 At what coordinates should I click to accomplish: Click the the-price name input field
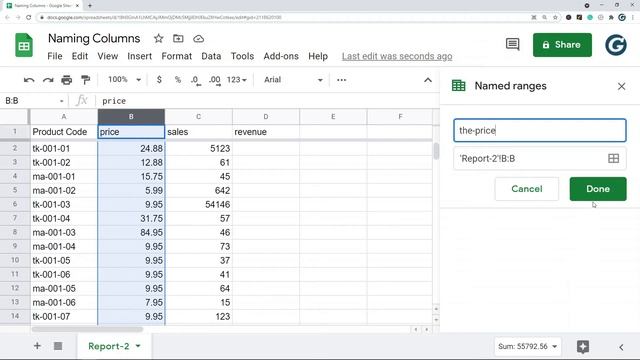tap(540, 131)
